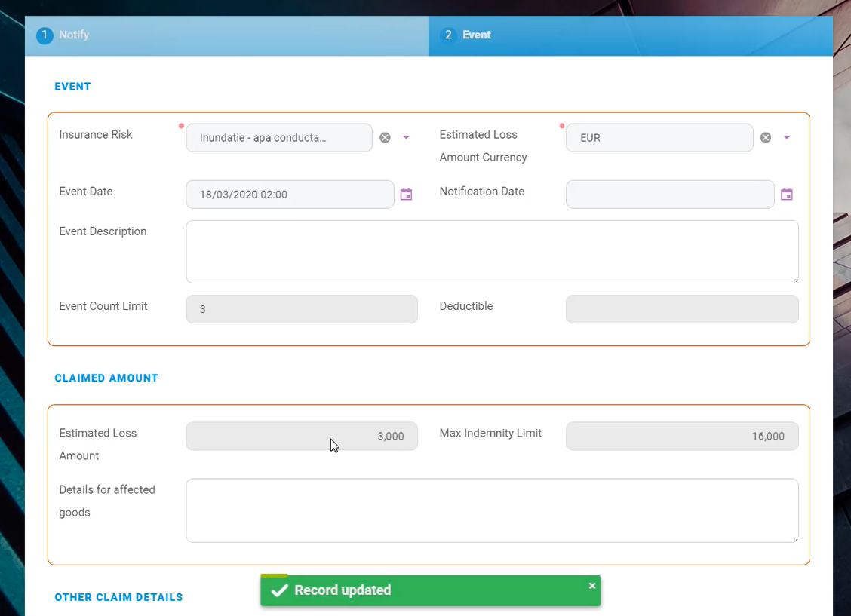
Task: Open the Event Date calendar picker
Action: 406,195
